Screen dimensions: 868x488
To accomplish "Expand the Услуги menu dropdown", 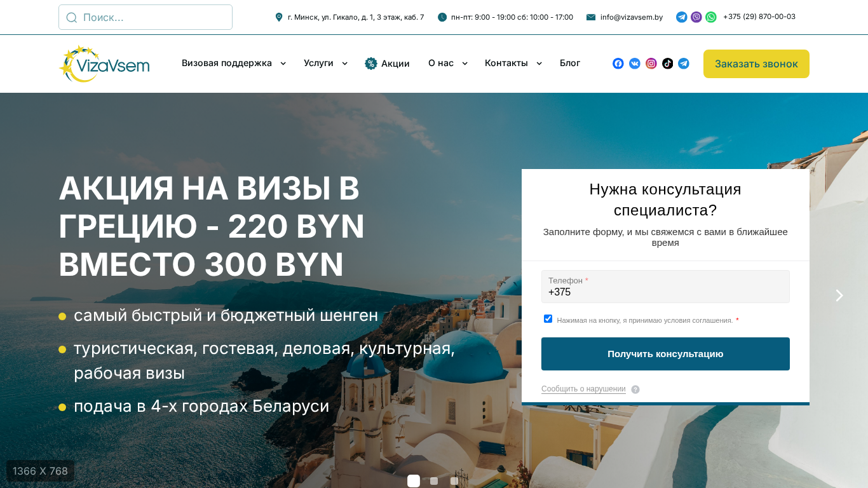I will 325,64.
